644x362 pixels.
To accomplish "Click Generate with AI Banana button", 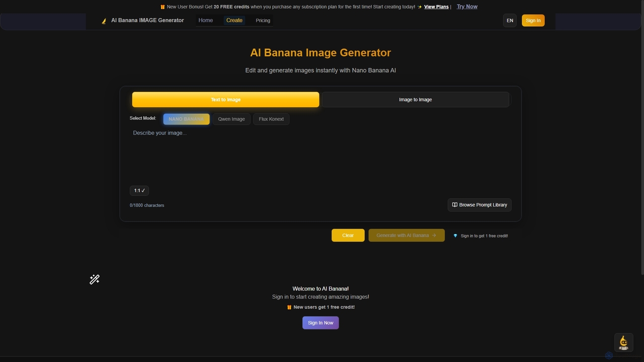I will click(407, 235).
